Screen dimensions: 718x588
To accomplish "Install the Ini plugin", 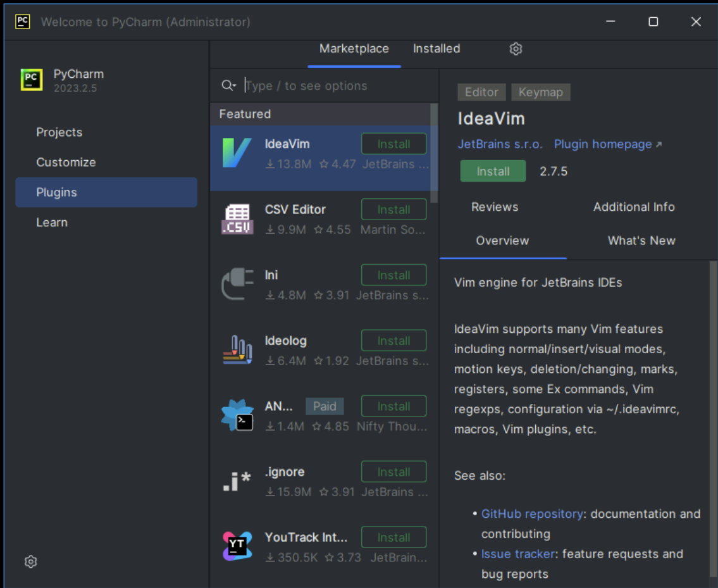I will 394,275.
